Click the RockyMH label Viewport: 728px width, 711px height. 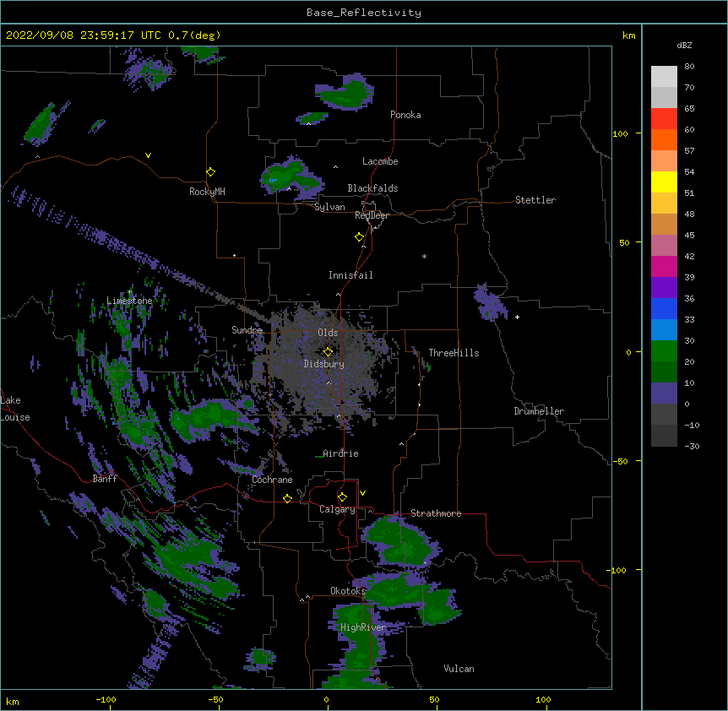tap(207, 192)
